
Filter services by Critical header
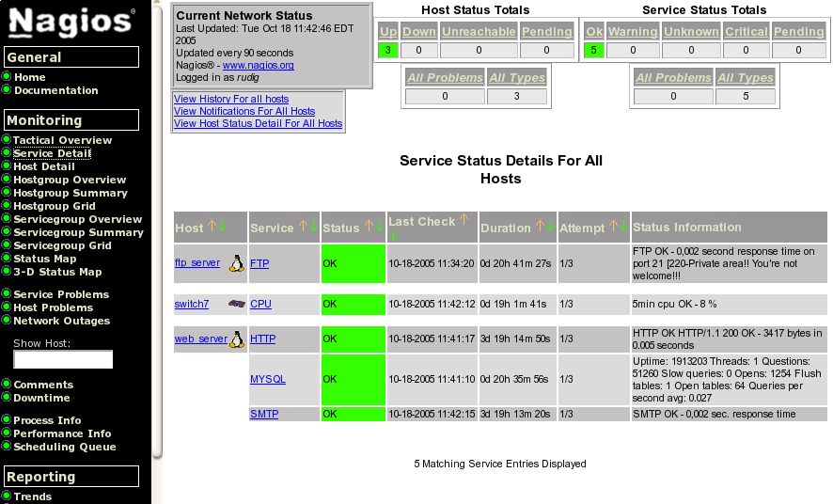click(x=746, y=32)
